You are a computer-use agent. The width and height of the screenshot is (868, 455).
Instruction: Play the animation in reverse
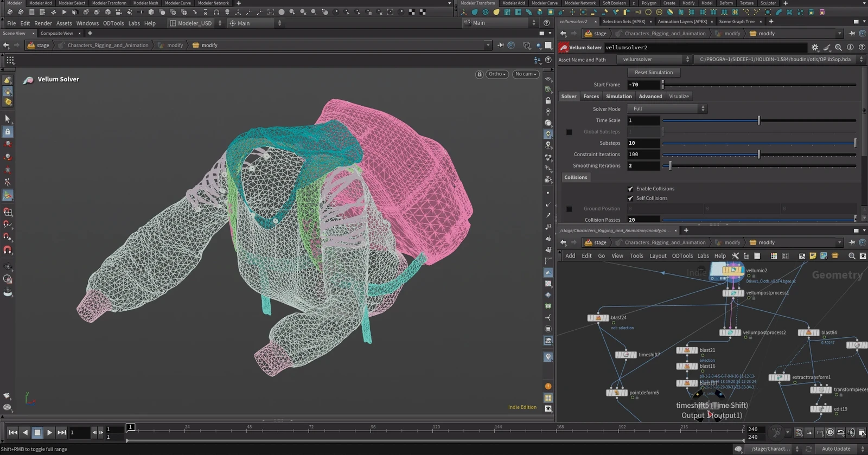point(25,432)
